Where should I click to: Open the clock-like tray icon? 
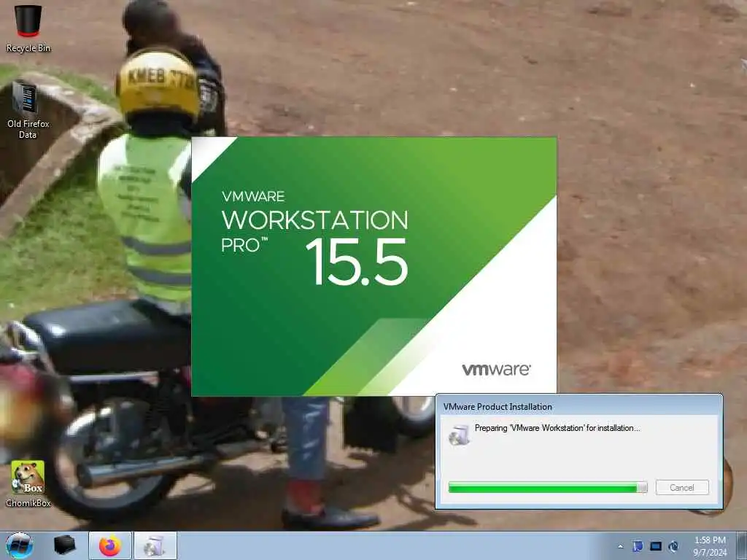[673, 546]
